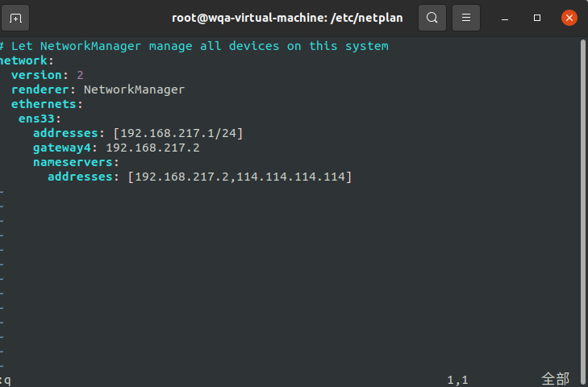Maximize the terminal window

(537, 18)
